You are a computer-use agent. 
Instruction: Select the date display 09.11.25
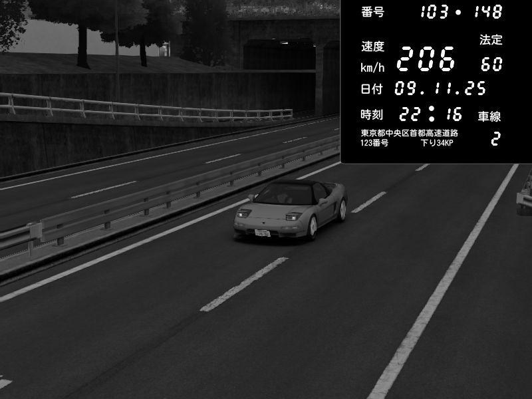point(440,88)
